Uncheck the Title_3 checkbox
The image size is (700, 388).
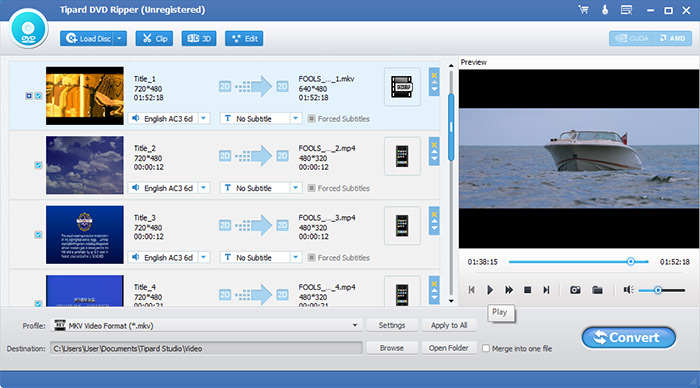pos(38,234)
